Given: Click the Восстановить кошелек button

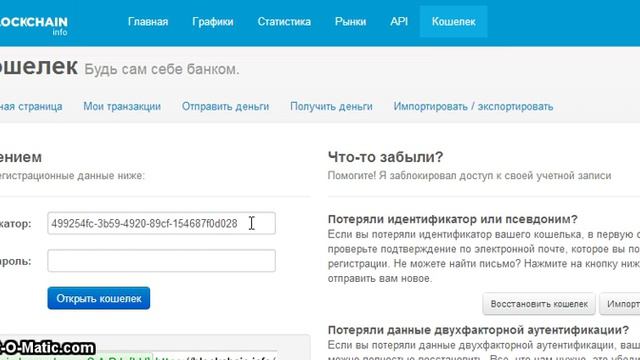Looking at the screenshot, I should [x=539, y=304].
